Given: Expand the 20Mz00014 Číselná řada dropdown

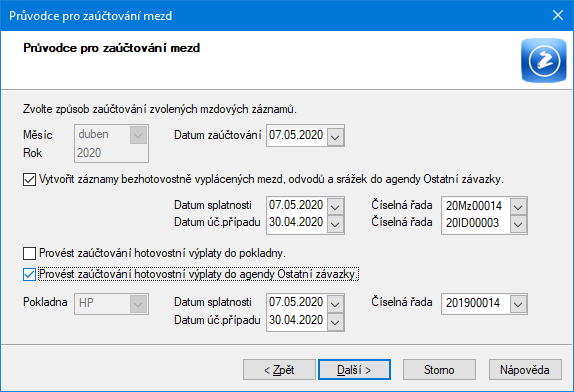Looking at the screenshot, I should pyautogui.click(x=518, y=206).
